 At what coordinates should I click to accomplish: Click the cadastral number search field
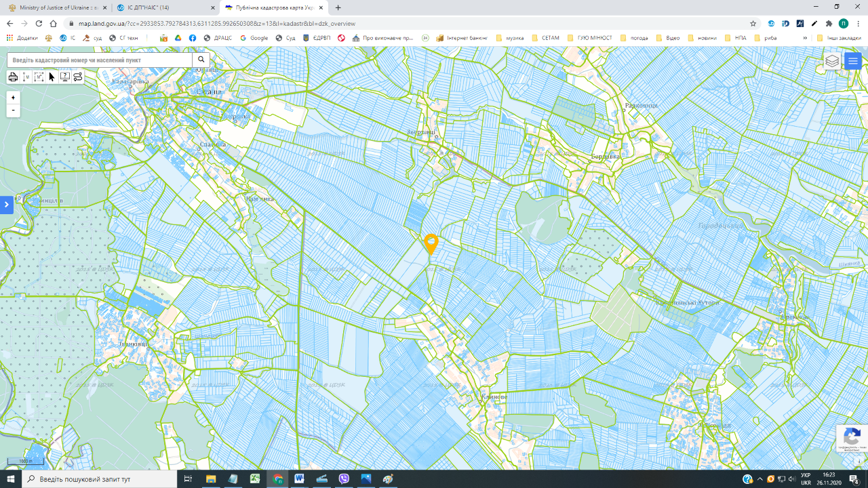pos(100,60)
